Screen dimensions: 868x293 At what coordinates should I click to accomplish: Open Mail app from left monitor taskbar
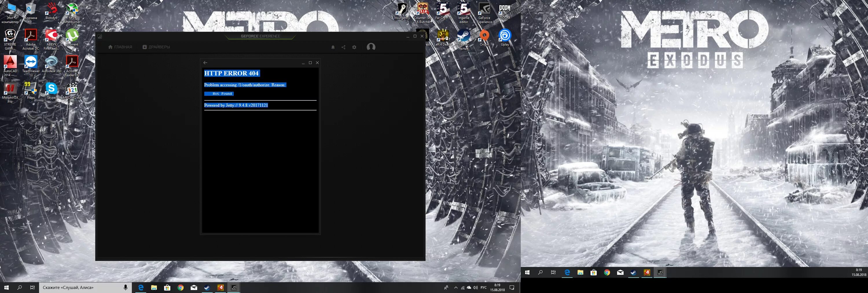point(194,288)
